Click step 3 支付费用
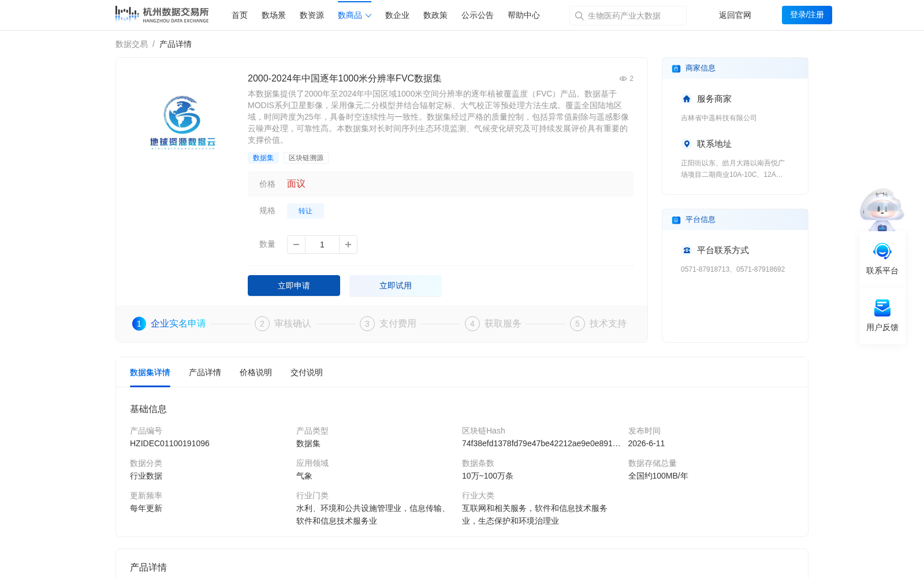Viewport: 924px width, 578px height. tap(388, 324)
